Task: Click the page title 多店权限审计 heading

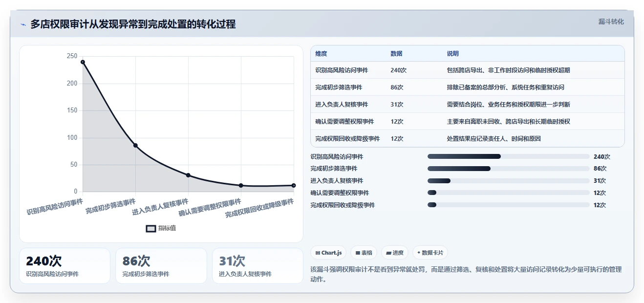Action: tap(133, 24)
